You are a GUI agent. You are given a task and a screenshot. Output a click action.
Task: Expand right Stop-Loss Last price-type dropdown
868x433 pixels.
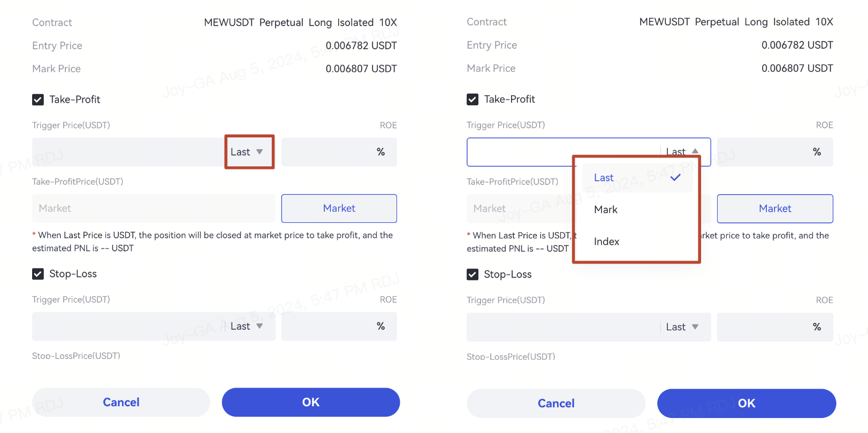(682, 327)
